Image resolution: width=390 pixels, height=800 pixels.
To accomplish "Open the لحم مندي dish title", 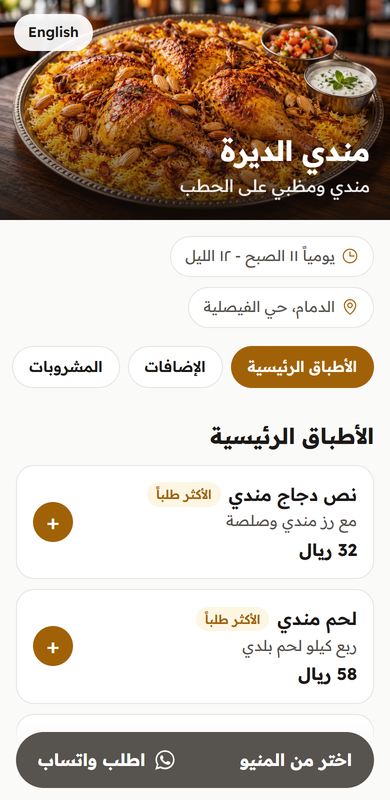I will [x=317, y=619].
